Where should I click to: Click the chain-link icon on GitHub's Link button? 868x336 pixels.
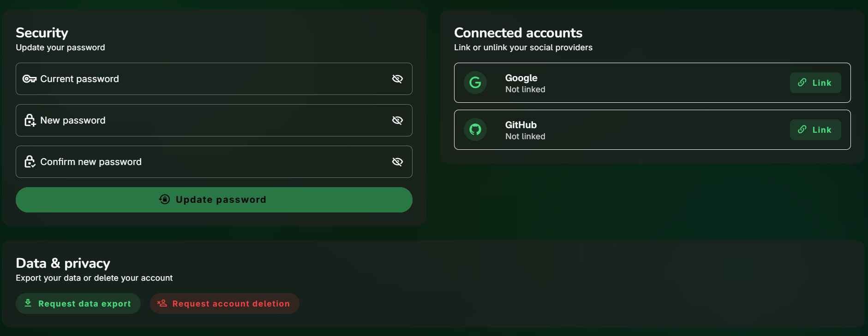[x=802, y=130]
